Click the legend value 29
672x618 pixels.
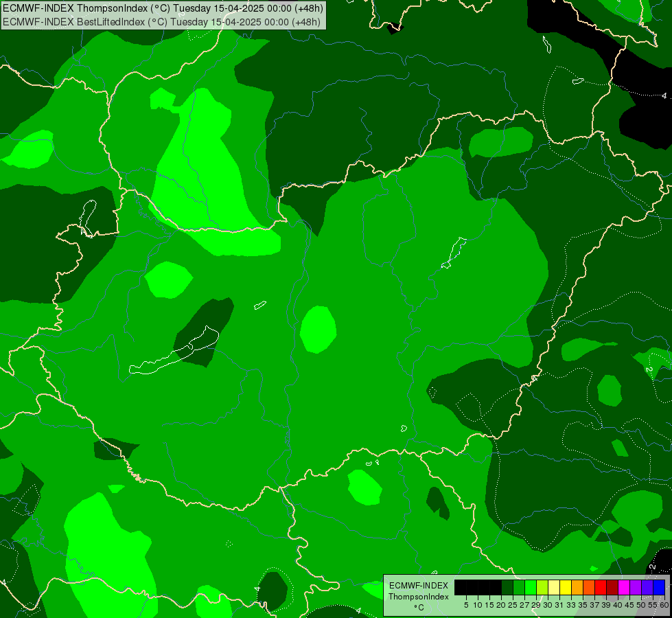536,605
